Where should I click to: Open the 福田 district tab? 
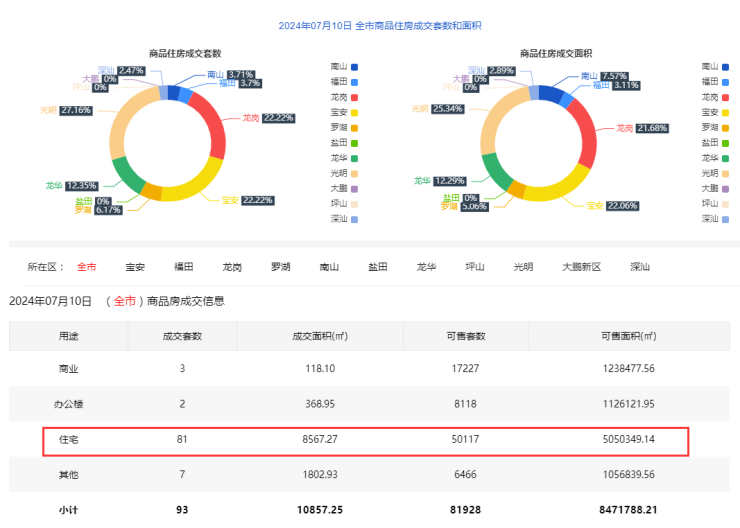tap(184, 267)
